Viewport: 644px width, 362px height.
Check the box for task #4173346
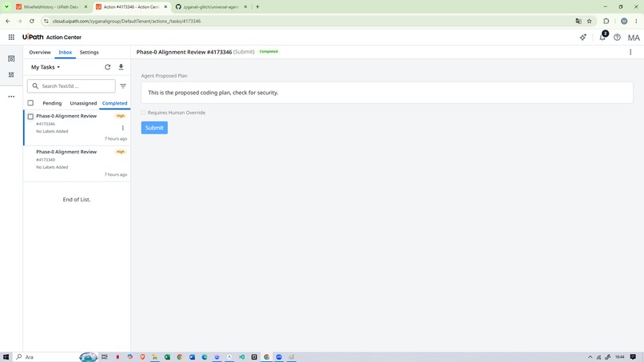pos(30,117)
